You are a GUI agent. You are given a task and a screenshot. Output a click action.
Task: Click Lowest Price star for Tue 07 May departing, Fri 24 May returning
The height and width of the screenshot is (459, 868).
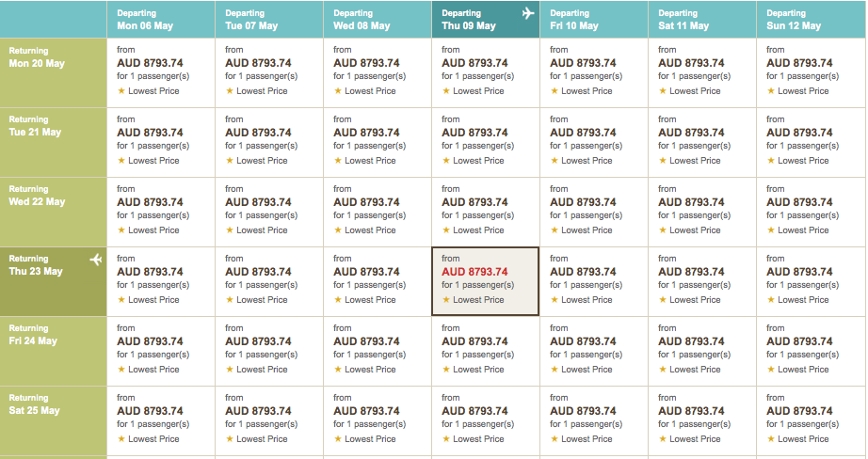[229, 370]
